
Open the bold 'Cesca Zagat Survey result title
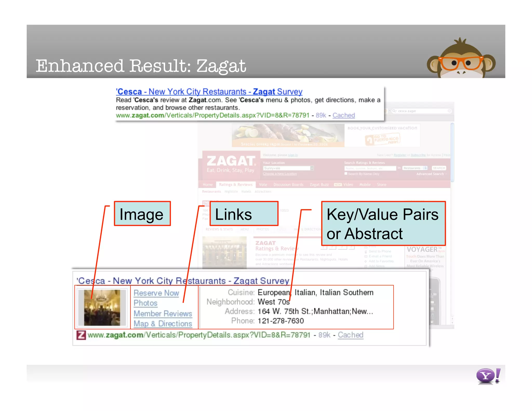tap(209, 92)
